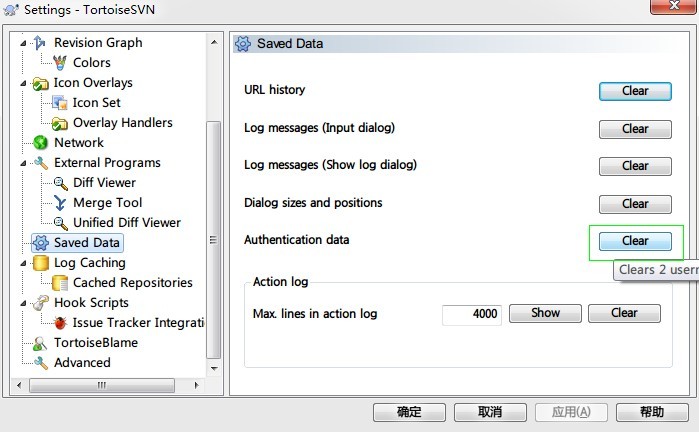Open Advanced settings page
Screen dimensions: 699x432
tap(82, 363)
